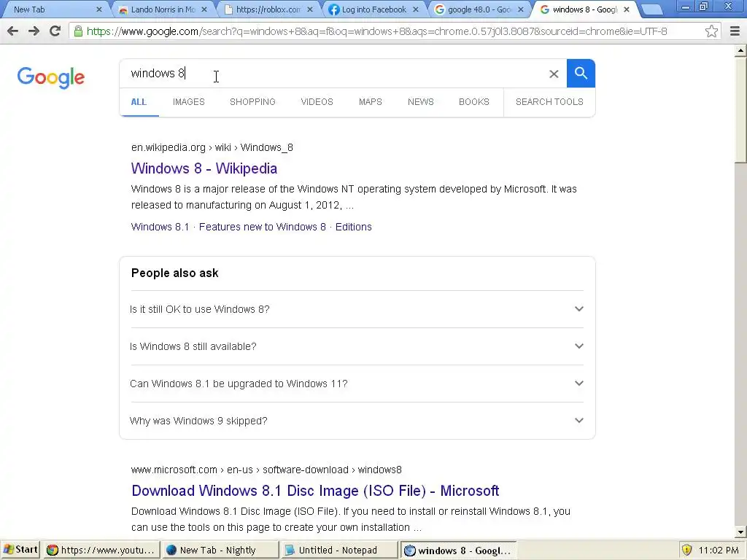Open the Chrome hamburger menu

click(735, 31)
